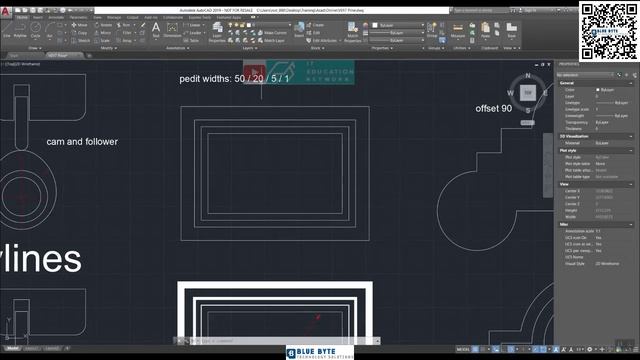Click the Color ByLayer swatch in Properties
The height and width of the screenshot is (360, 640).
(598, 90)
